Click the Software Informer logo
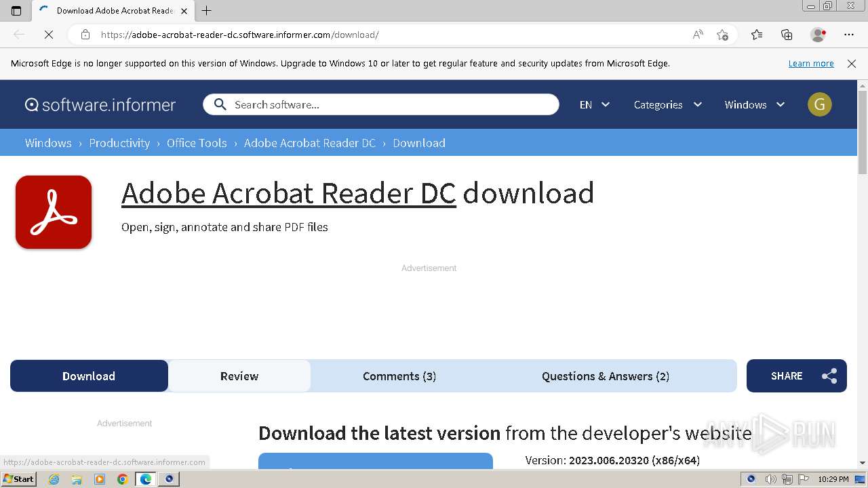Viewport: 868px width, 488px height. [100, 104]
